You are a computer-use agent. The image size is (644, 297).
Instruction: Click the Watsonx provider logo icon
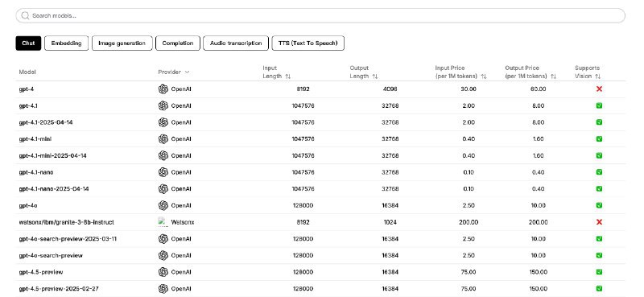pyautogui.click(x=163, y=222)
